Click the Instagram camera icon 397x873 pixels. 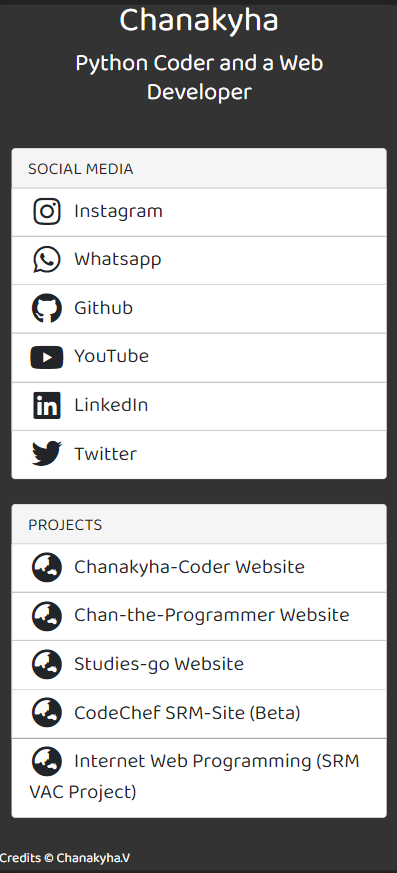click(x=47, y=212)
